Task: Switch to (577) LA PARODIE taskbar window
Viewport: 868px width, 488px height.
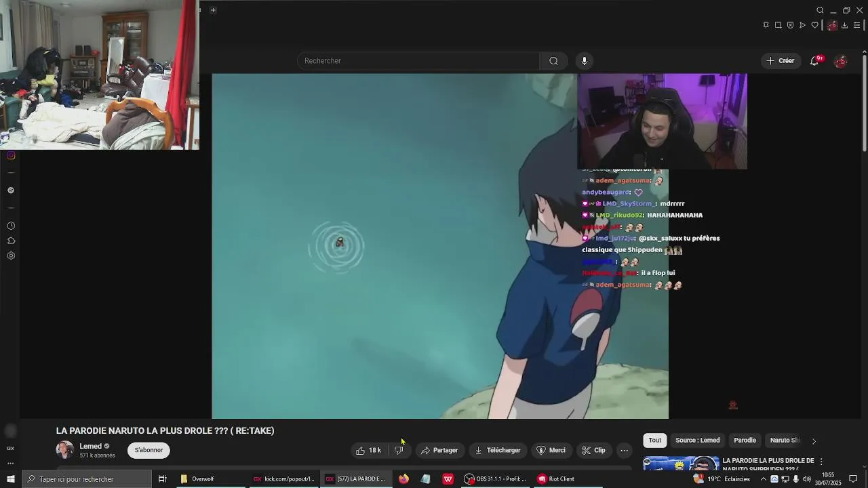Action: coord(355,479)
